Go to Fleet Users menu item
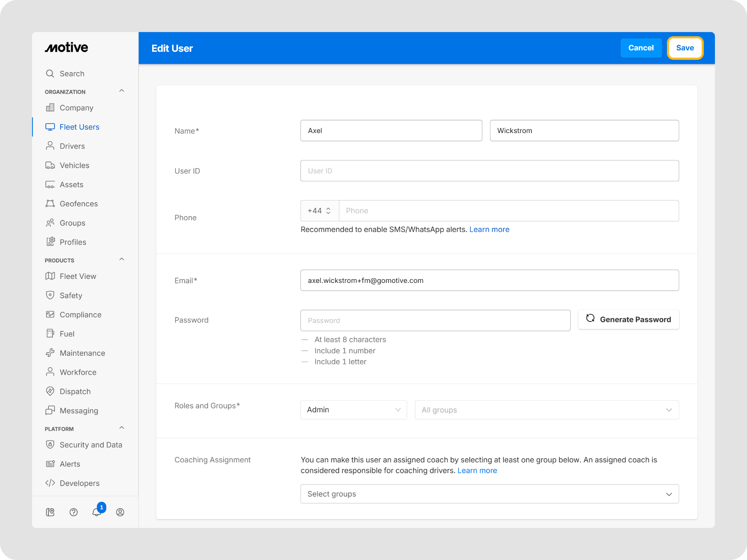 (x=79, y=127)
